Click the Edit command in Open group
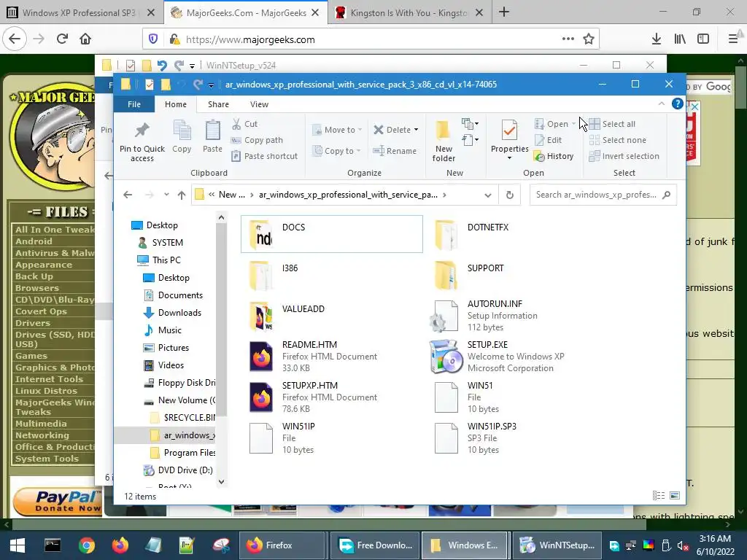747x560 pixels. (x=549, y=140)
